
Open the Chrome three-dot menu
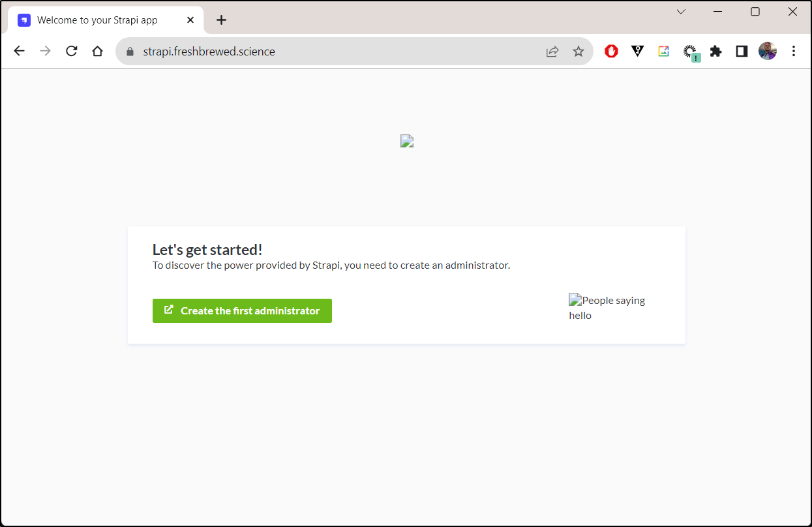794,51
